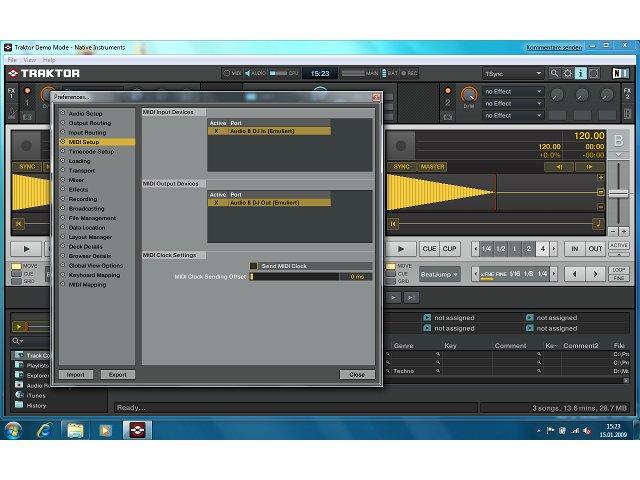Select Audio Setup in Preferences list

coord(85,113)
